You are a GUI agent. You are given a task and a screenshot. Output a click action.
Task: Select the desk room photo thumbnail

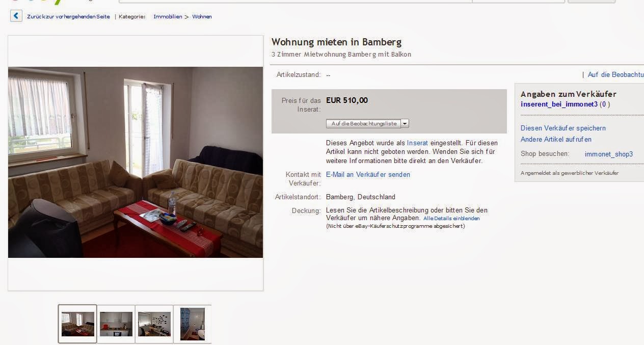pyautogui.click(x=154, y=324)
